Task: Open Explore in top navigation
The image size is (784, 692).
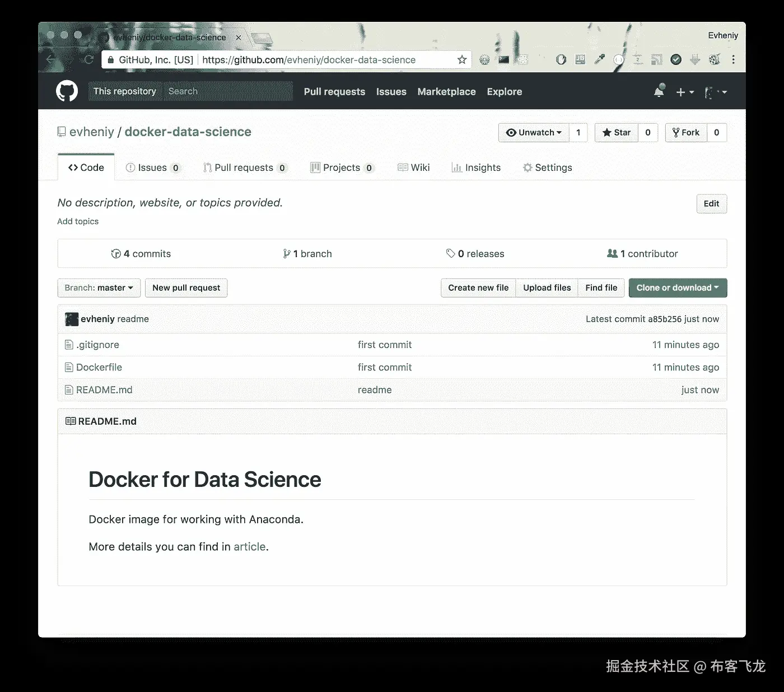Action: (x=504, y=92)
